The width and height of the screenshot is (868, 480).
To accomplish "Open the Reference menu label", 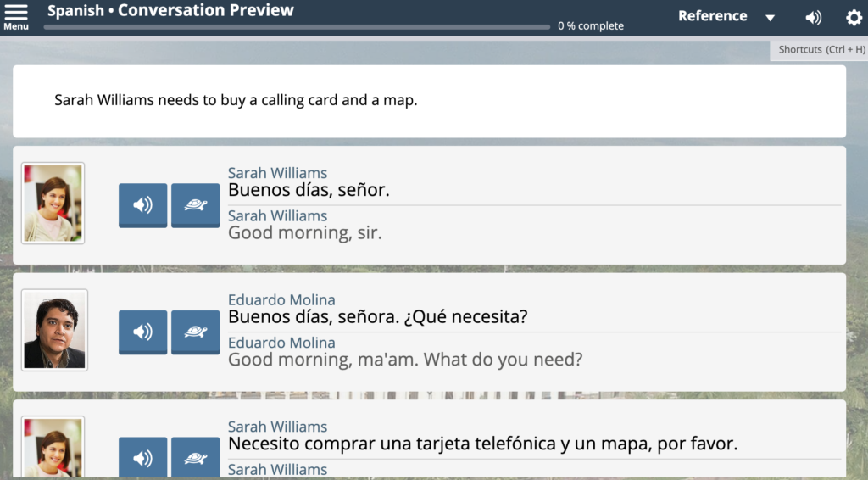I will (x=712, y=16).
